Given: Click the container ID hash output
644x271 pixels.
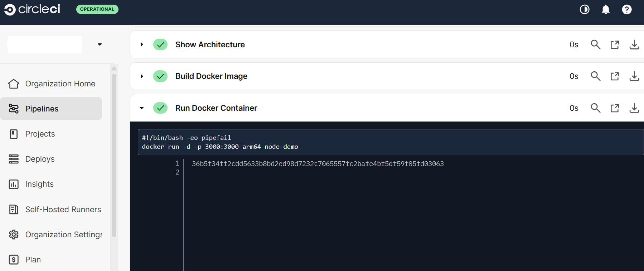Looking at the screenshot, I should (x=318, y=164).
